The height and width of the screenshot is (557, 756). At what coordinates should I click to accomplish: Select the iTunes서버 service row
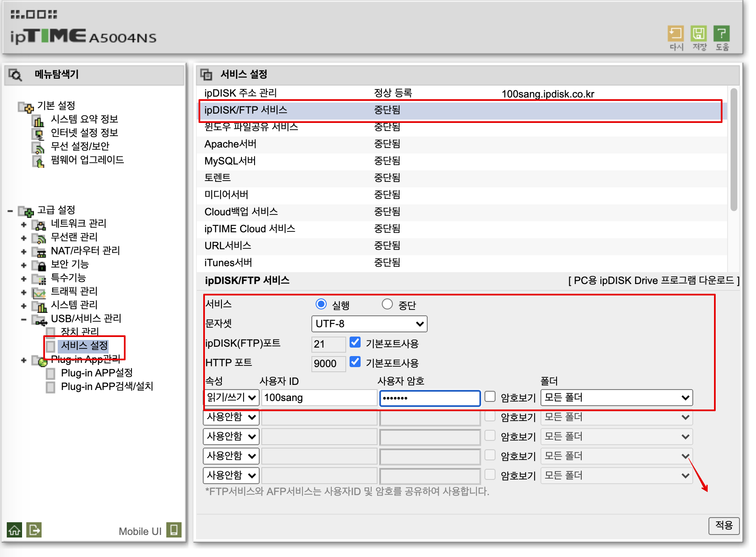[x=462, y=263]
